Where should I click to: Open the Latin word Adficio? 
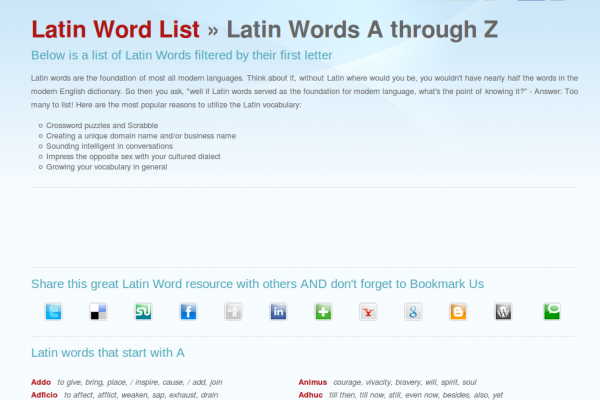(44, 395)
